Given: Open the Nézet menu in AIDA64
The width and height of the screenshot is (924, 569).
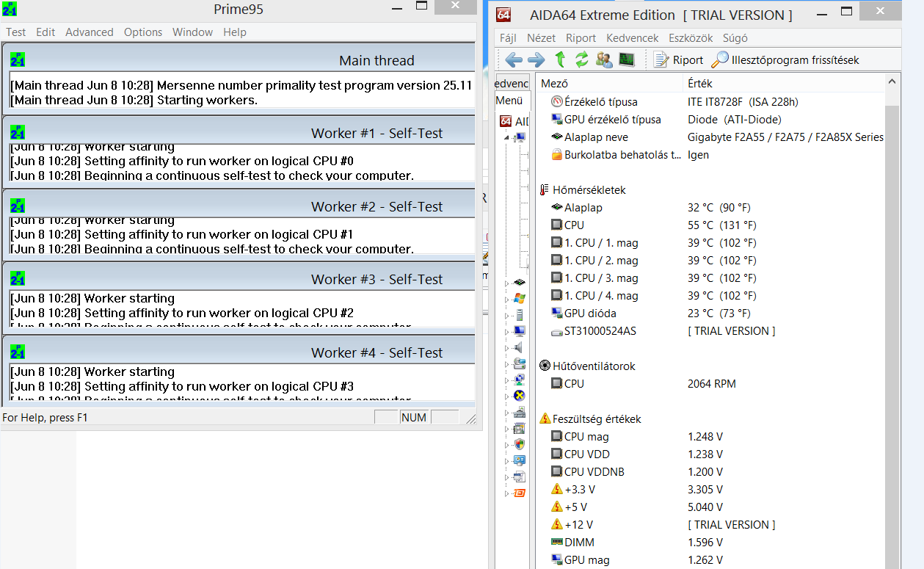Looking at the screenshot, I should pyautogui.click(x=542, y=38).
